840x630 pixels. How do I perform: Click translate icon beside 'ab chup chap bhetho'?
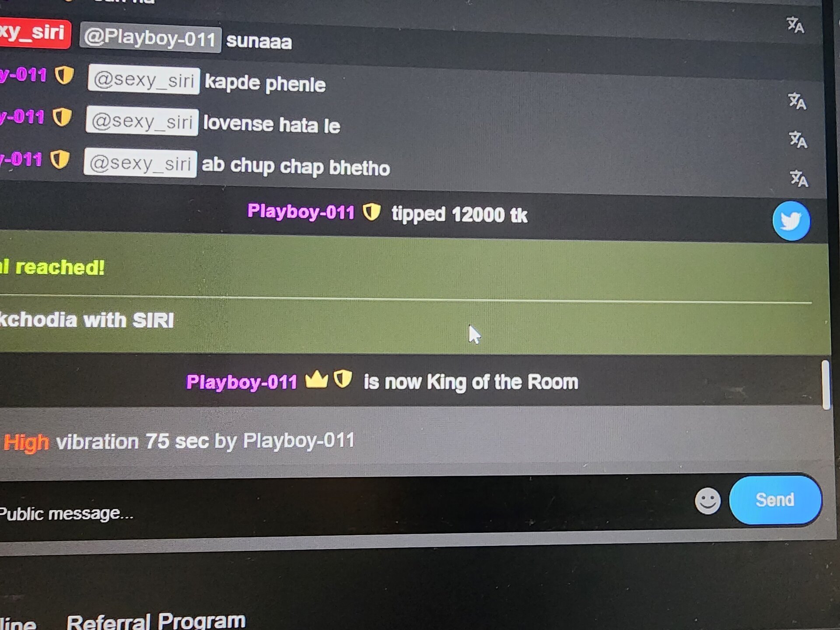coord(799,178)
